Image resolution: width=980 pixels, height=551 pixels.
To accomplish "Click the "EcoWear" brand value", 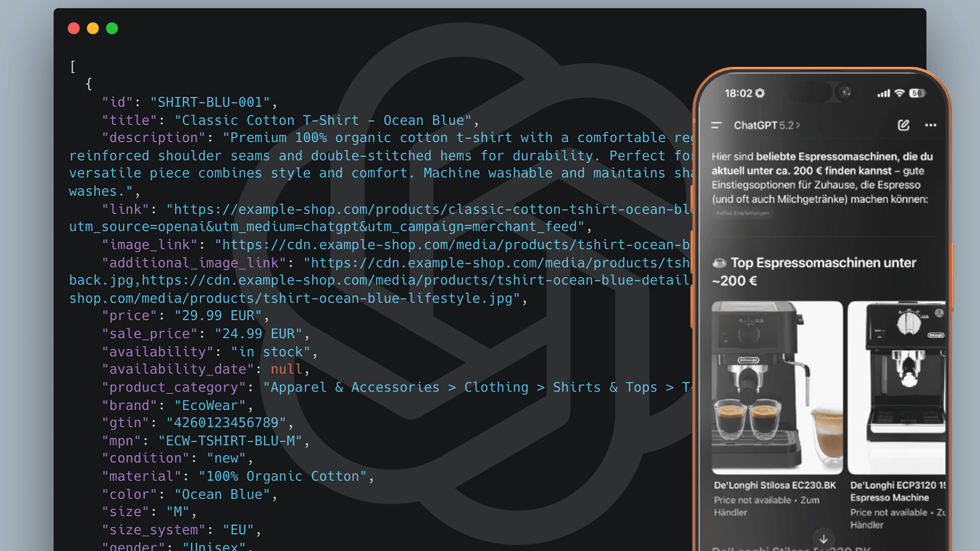I will click(210, 405).
